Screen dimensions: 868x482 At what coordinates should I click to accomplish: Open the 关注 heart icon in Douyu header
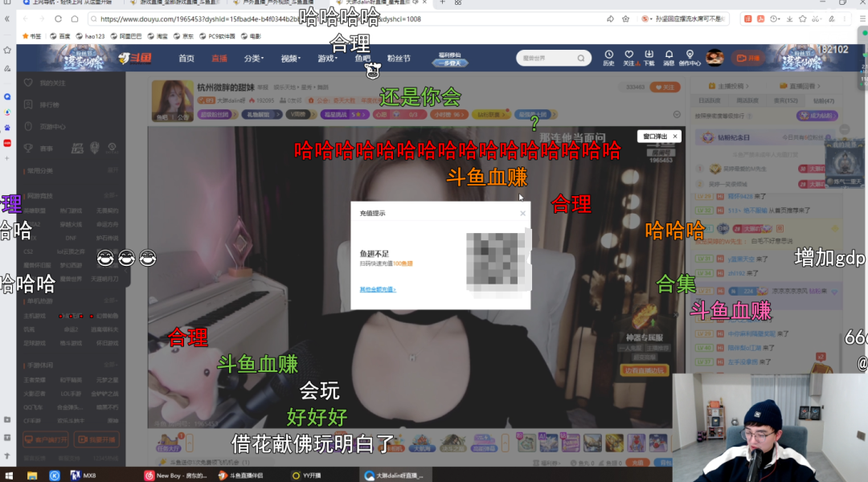click(x=628, y=58)
